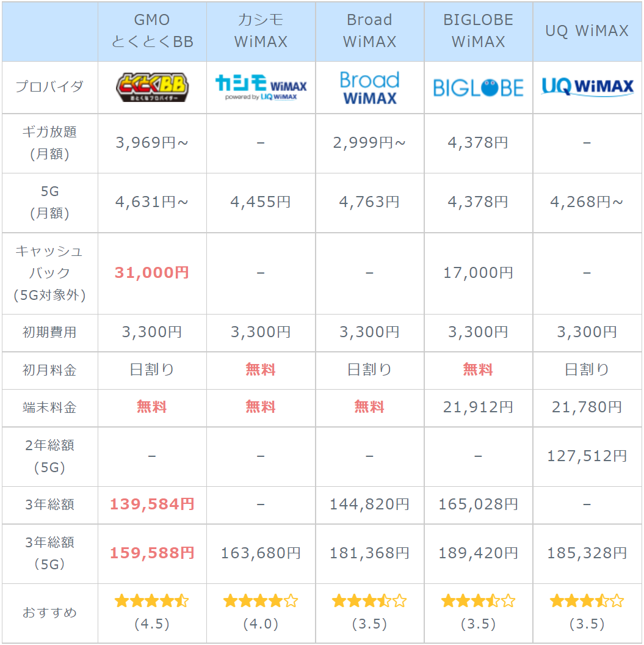Click the カシモ WiMAX logo image
Image resolution: width=644 pixels, height=645 pixels.
pos(261,87)
